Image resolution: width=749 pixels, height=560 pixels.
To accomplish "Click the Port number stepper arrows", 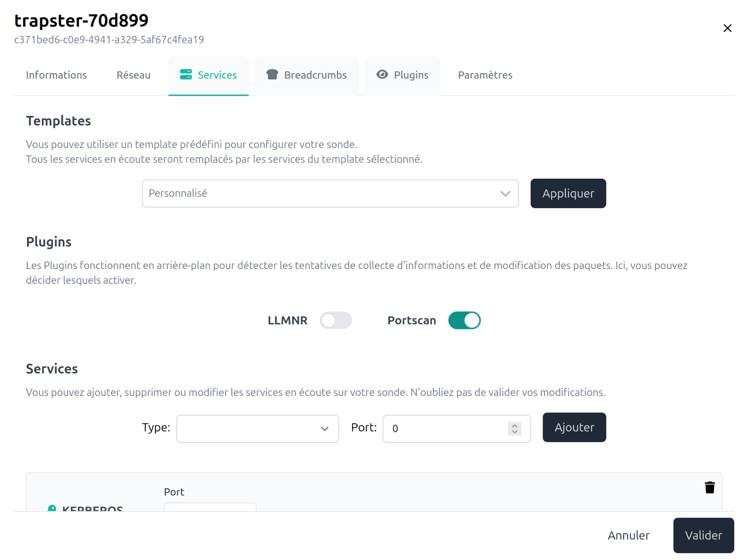I will pyautogui.click(x=514, y=429).
